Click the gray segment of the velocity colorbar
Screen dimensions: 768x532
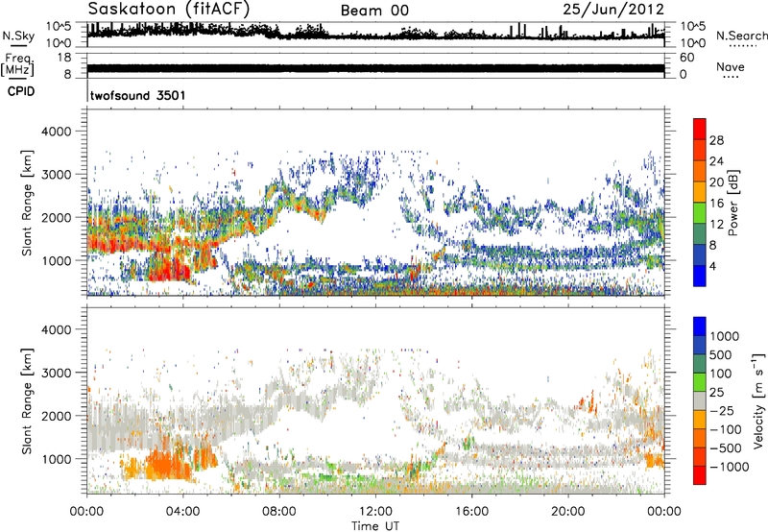[x=700, y=401]
